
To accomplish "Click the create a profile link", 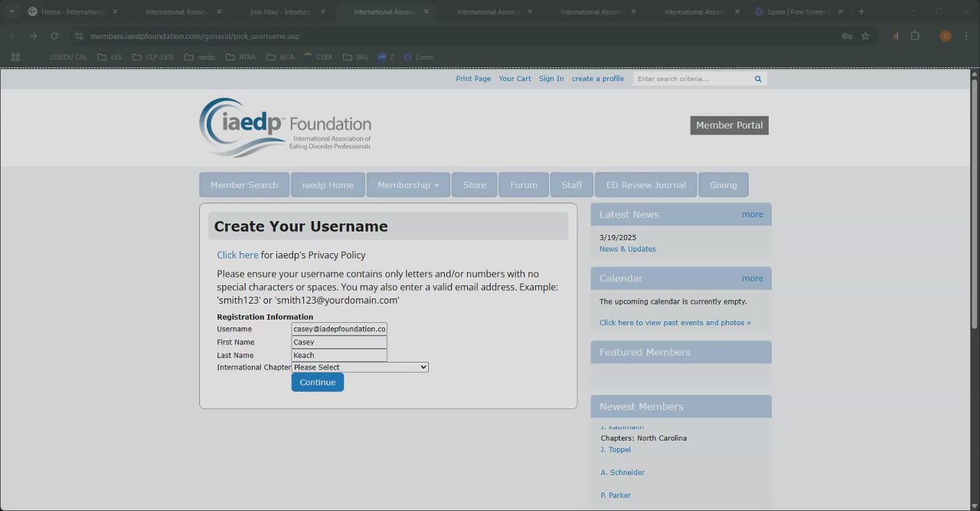I will tap(598, 79).
